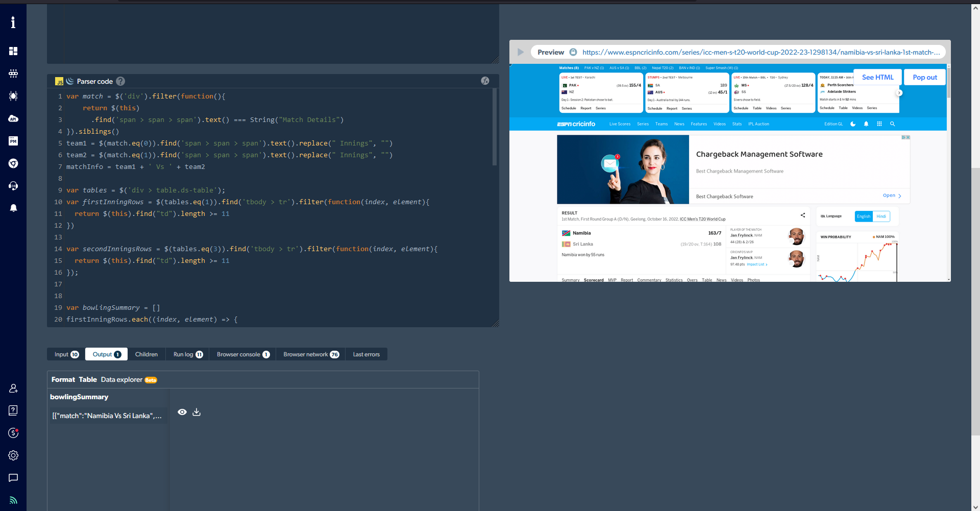Click the Pop out button

click(924, 77)
